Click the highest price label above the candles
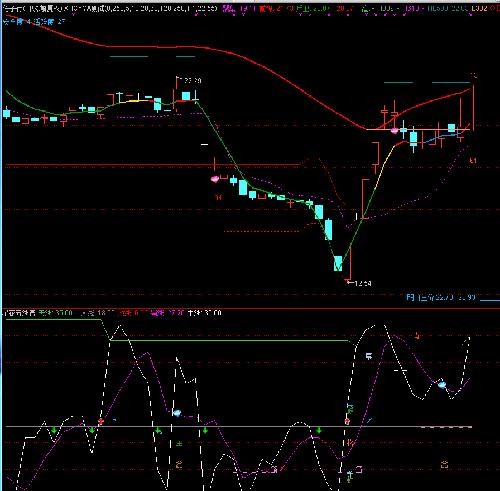 190,80
